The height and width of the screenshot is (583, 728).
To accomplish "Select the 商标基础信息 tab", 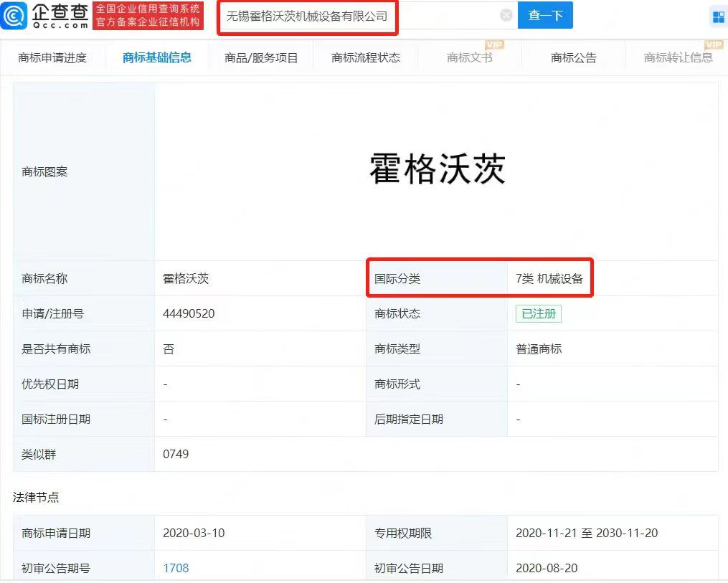I will tap(157, 57).
